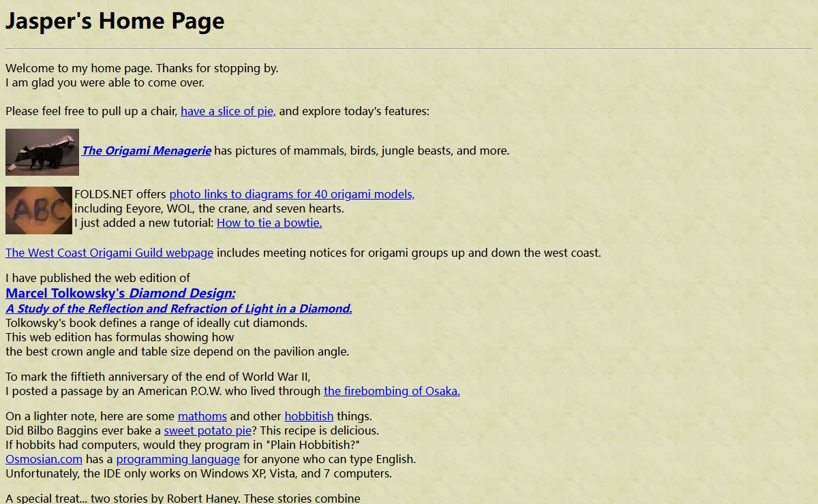Read the firebombing of Osaka passage
This screenshot has height=504, width=818.
392,391
